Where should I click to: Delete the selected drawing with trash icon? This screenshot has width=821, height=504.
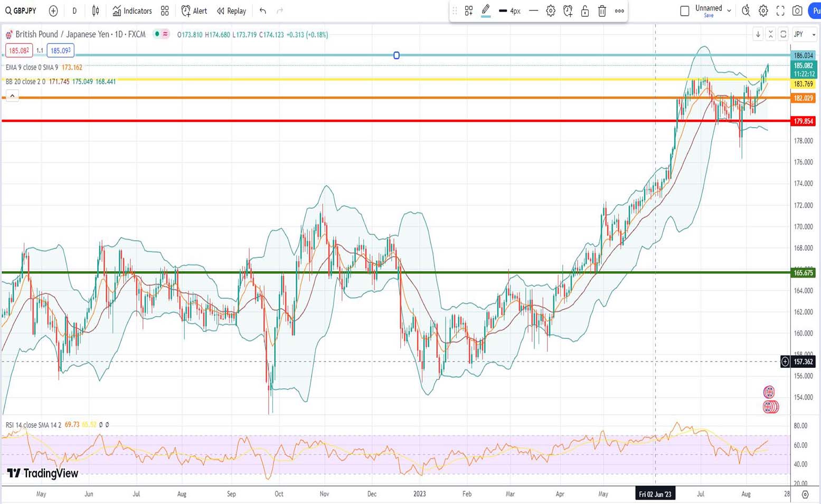click(602, 11)
